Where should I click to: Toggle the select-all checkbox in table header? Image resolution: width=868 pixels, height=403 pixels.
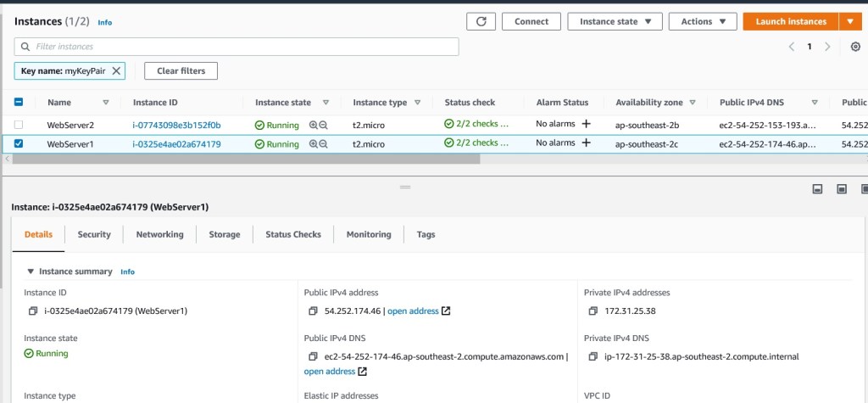19,102
